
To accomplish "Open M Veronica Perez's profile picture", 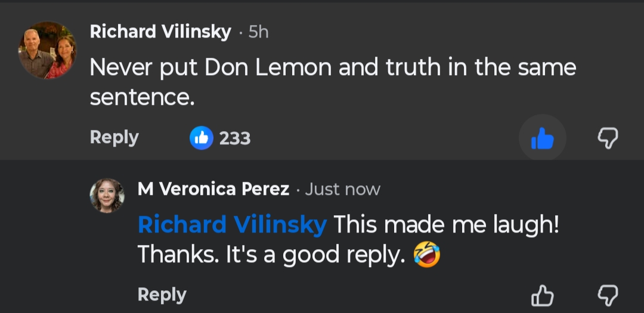I will coord(107,196).
